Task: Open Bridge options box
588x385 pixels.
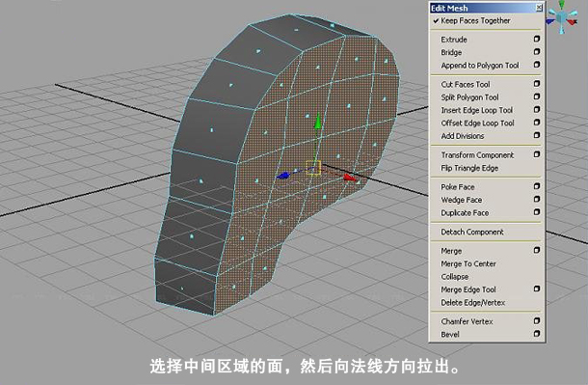Action: (537, 52)
